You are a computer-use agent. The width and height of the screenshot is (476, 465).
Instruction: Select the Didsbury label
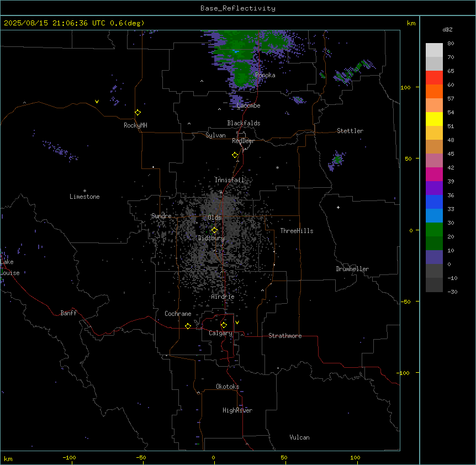(x=211, y=238)
